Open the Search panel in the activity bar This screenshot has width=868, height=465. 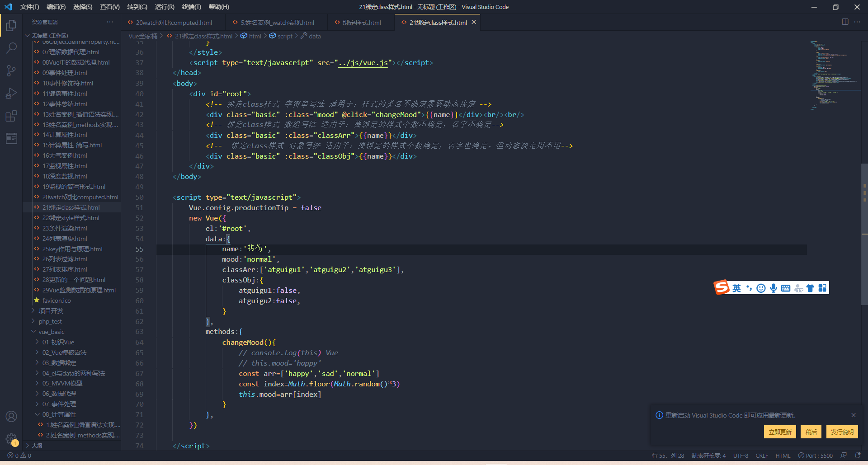click(11, 48)
